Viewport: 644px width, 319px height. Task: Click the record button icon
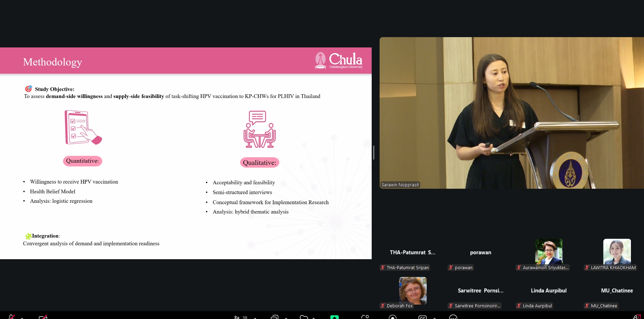(x=392, y=317)
